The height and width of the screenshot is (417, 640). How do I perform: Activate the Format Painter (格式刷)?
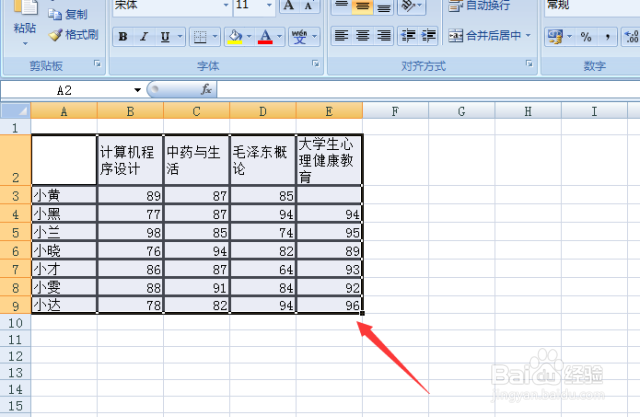pyautogui.click(x=73, y=35)
